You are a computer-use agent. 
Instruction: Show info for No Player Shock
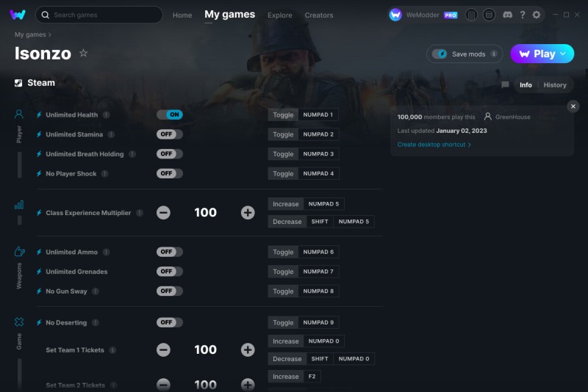point(105,173)
